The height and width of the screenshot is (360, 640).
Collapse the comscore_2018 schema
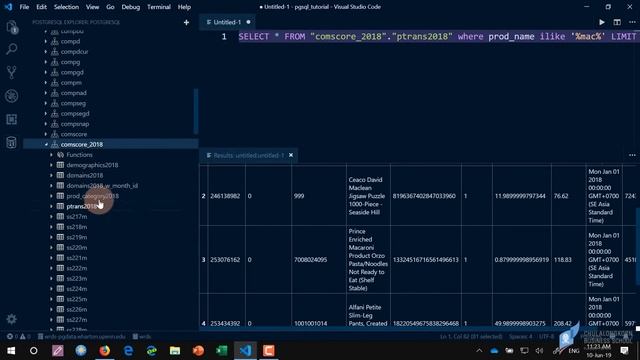click(46, 144)
